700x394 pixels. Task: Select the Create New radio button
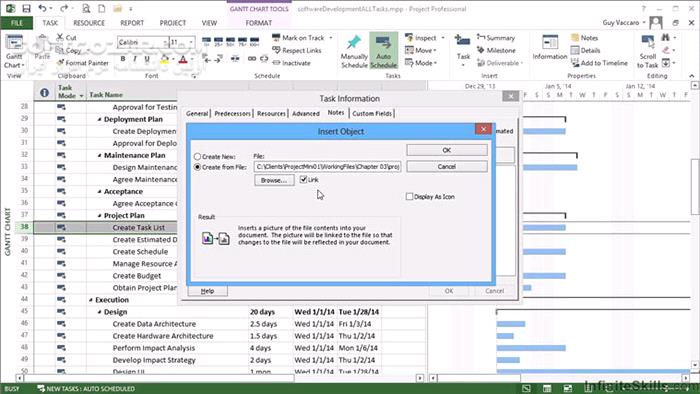(x=197, y=157)
